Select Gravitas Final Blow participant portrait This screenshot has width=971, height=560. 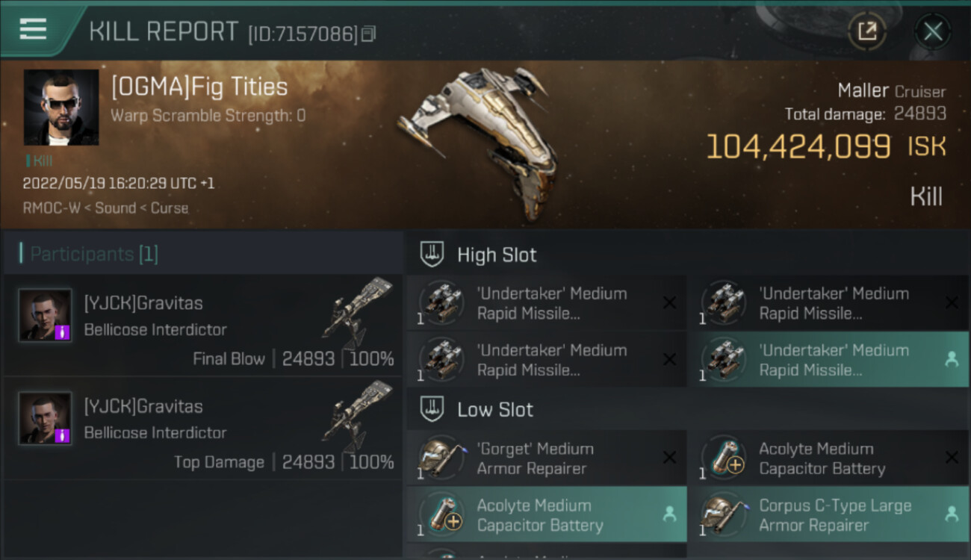click(x=46, y=315)
